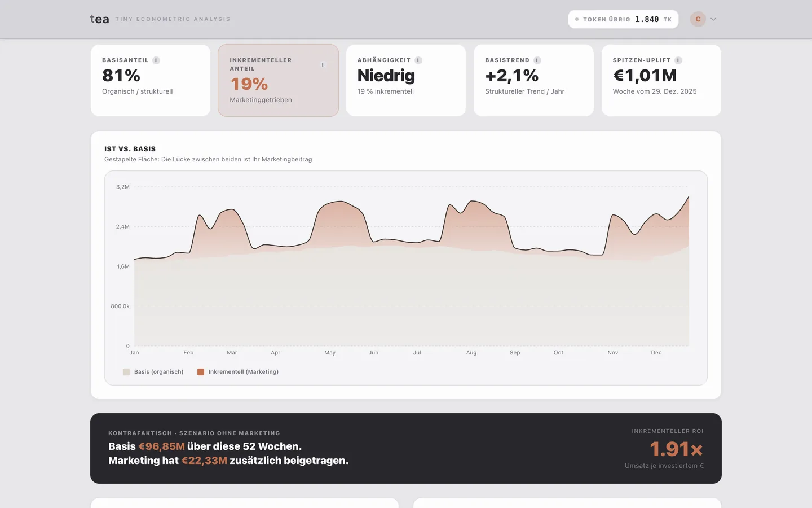
Task: Click the Abhängigkeit info icon
Action: tap(418, 60)
